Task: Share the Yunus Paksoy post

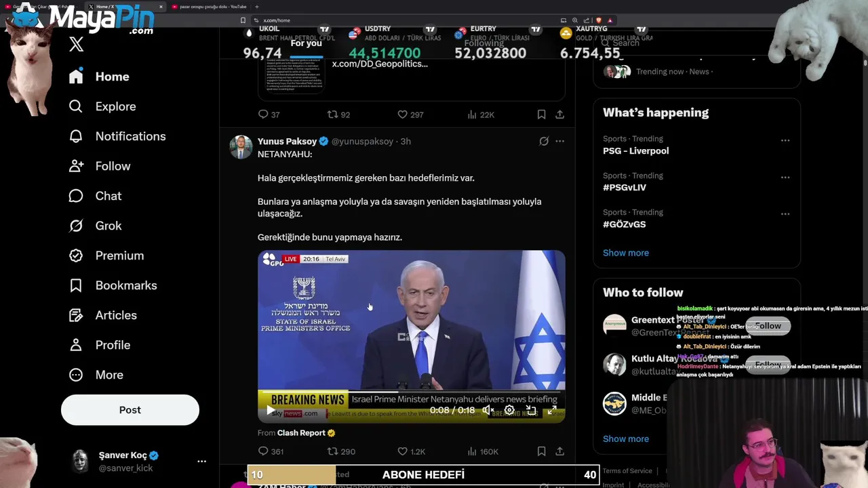Action: pos(559,451)
